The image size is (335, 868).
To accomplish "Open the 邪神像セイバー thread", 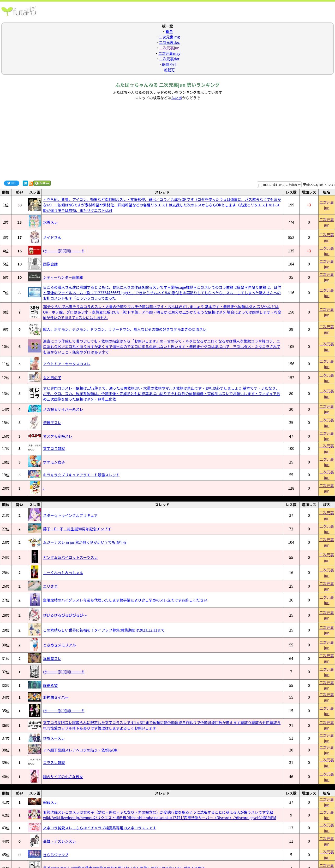I will tap(56, 697).
